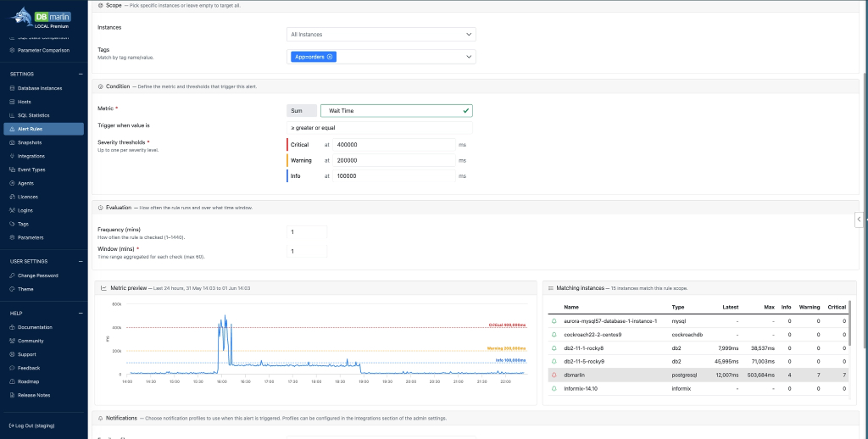Open the Documentation help link
This screenshot has width=868, height=439.
(35, 327)
